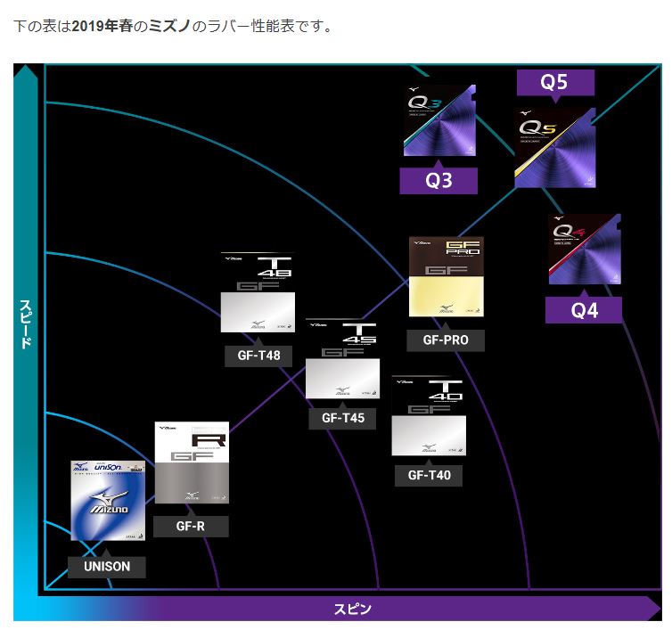Viewport: 672px width, 630px height.
Task: Select the GF-T45 name label
Action: (342, 418)
